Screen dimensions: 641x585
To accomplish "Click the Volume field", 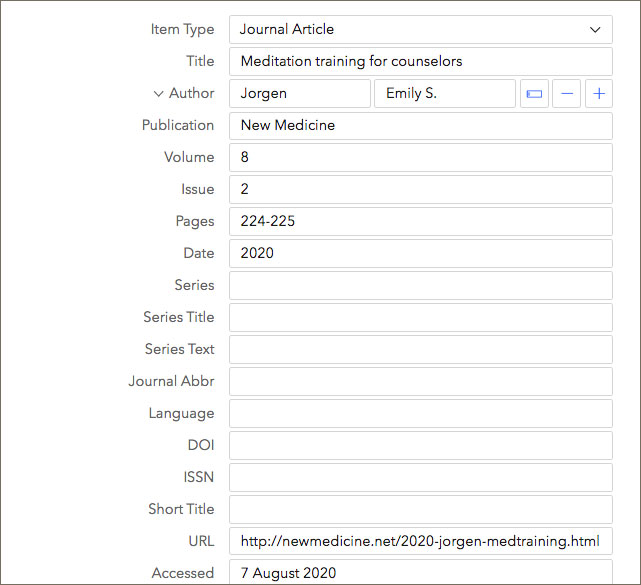I will click(x=420, y=157).
